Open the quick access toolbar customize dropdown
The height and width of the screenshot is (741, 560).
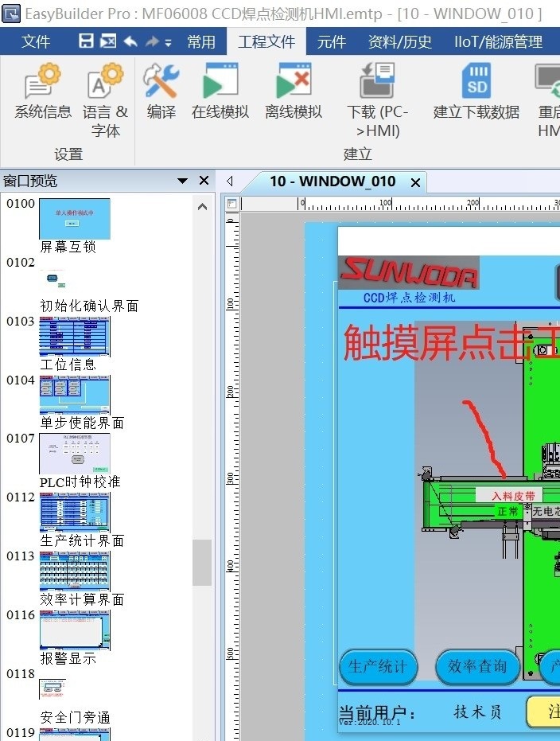click(168, 42)
